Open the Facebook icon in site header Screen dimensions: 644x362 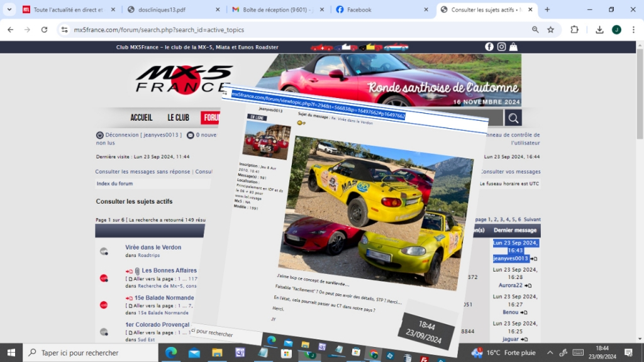489,47
